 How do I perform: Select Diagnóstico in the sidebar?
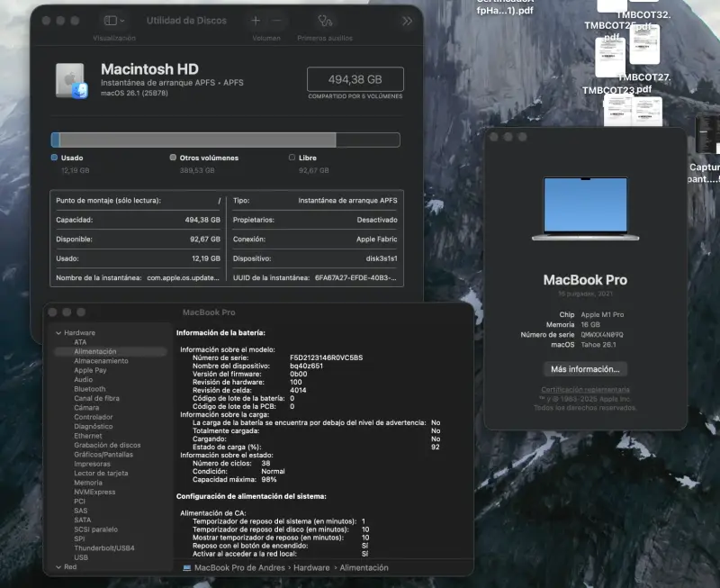coord(94,426)
